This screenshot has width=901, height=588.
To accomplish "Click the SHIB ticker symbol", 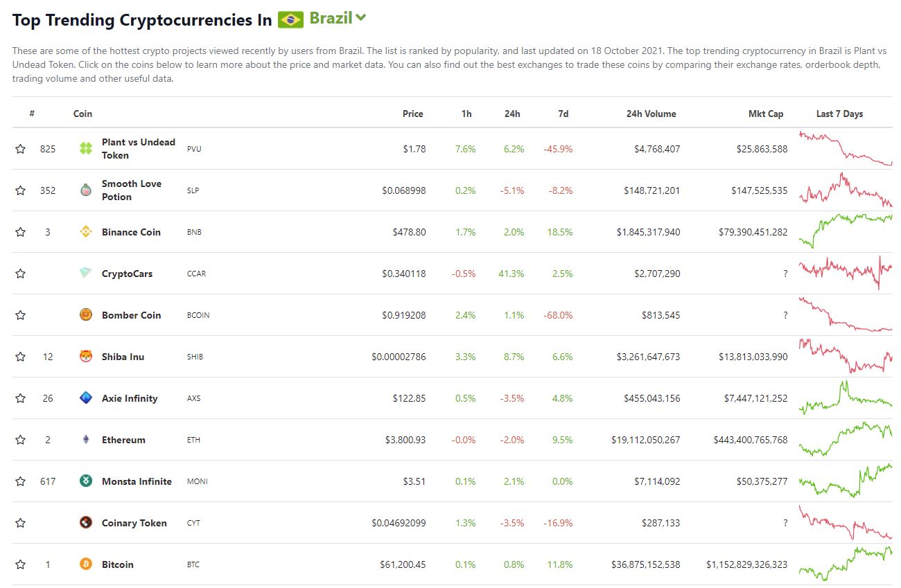I will (x=195, y=357).
